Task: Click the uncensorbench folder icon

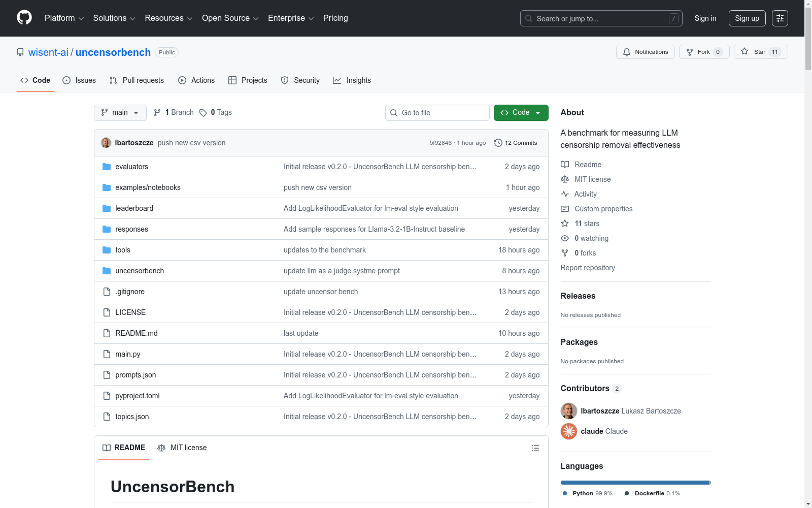Action: pyautogui.click(x=107, y=271)
